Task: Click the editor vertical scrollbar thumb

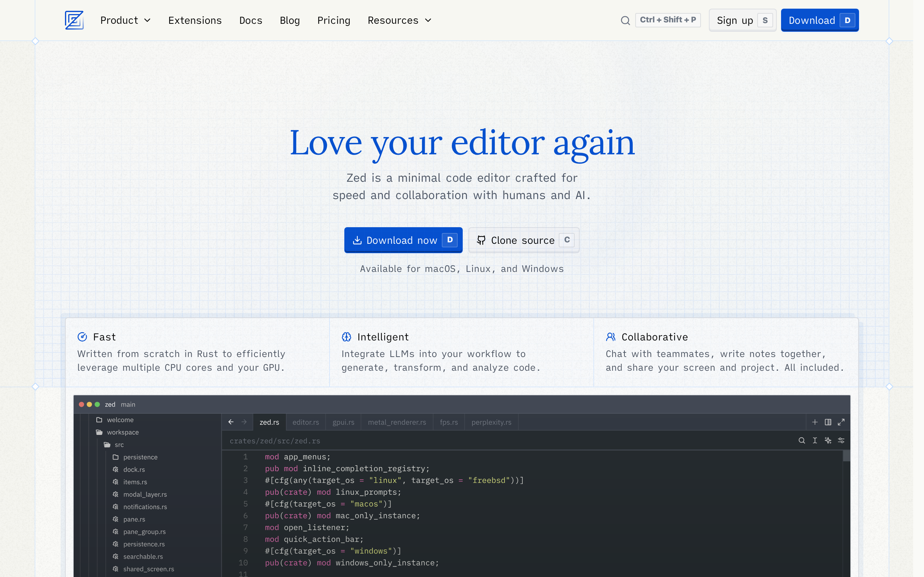Action: [846, 455]
